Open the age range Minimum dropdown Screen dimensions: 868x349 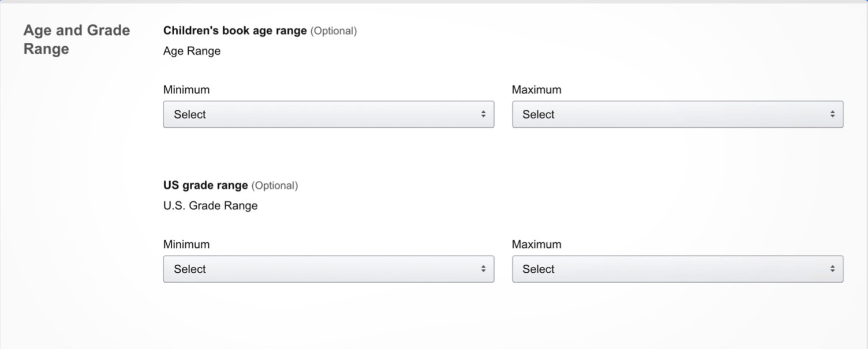click(x=328, y=114)
